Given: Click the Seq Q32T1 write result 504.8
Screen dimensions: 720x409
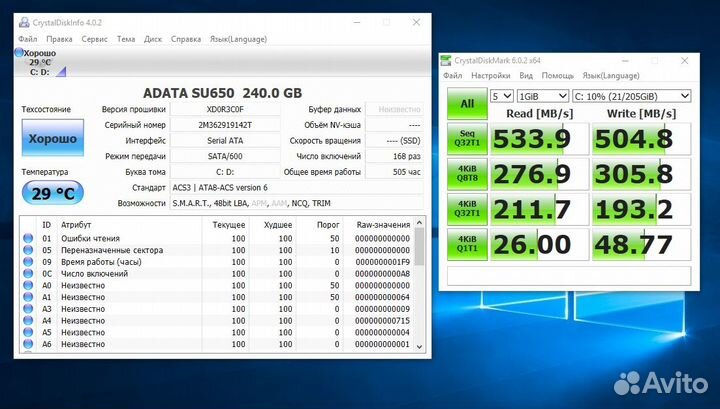Looking at the screenshot, I should tap(641, 139).
